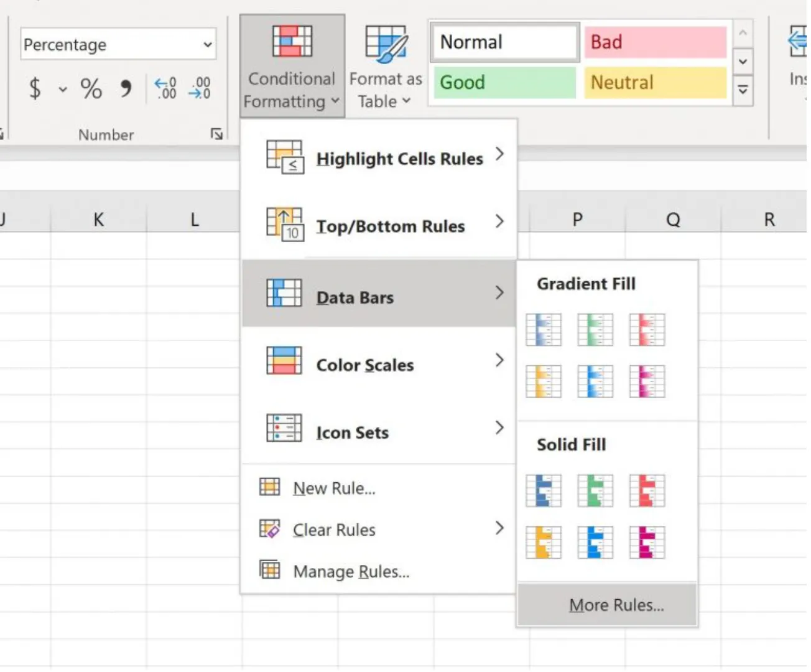This screenshot has height=672, width=811.
Task: Apply the Bad cell style
Action: pyautogui.click(x=656, y=42)
